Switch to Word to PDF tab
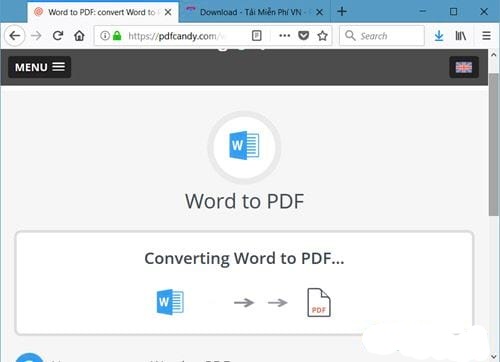The width and height of the screenshot is (500, 362). [102, 12]
